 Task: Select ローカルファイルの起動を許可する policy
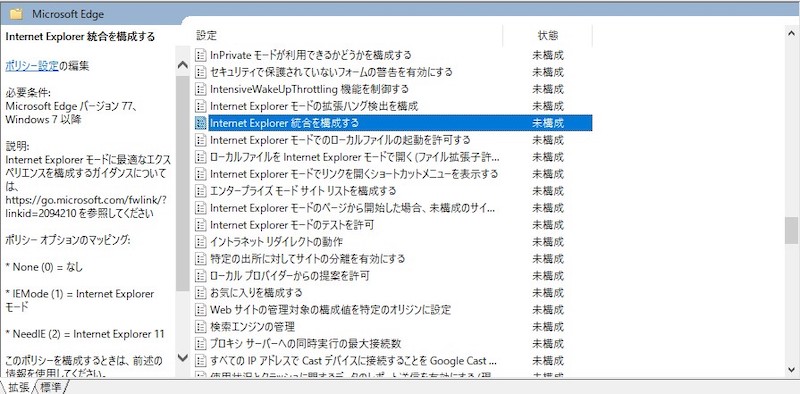point(340,140)
